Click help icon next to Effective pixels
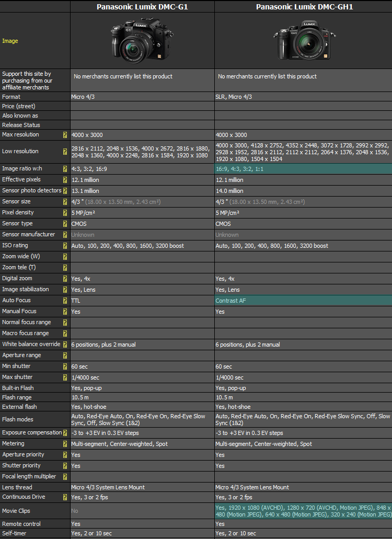Viewport: 392px width, 539px height. pyautogui.click(x=65, y=180)
